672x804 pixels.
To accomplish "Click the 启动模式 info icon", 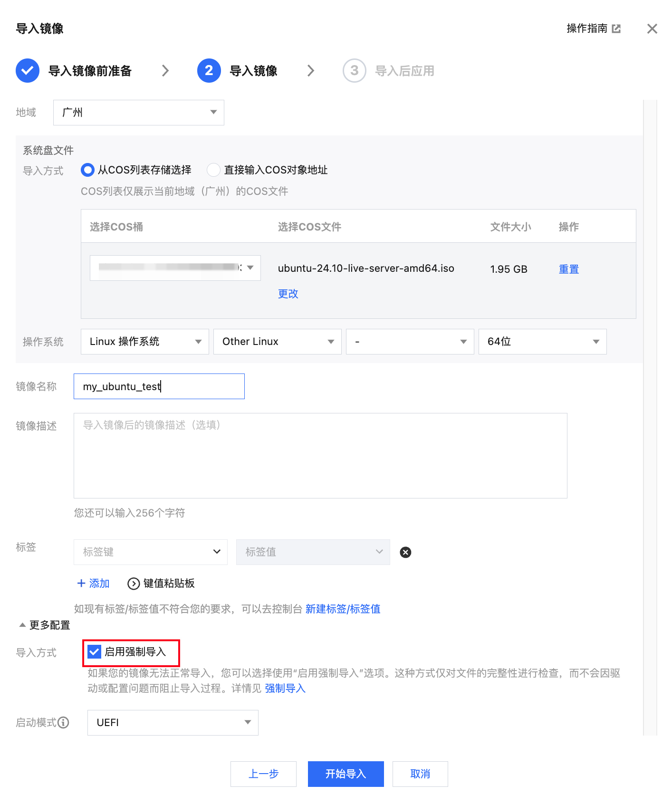I will 63,723.
